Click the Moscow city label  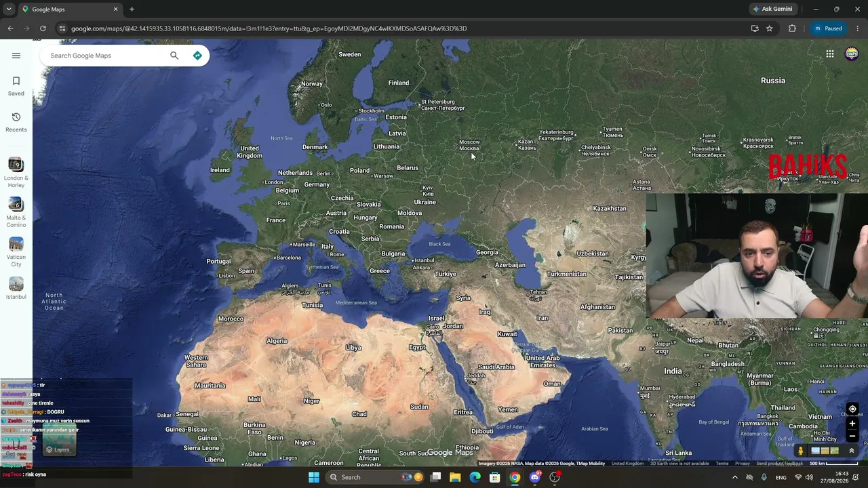pyautogui.click(x=469, y=145)
